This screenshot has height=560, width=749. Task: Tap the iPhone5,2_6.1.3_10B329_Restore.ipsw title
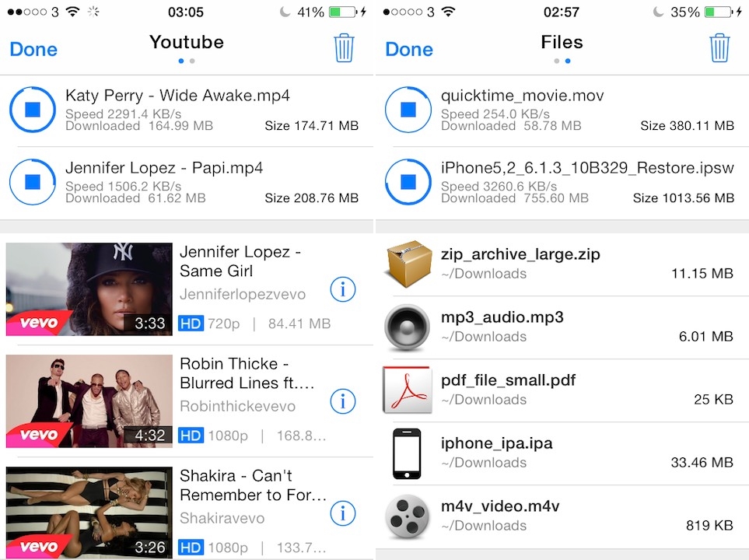tap(587, 168)
